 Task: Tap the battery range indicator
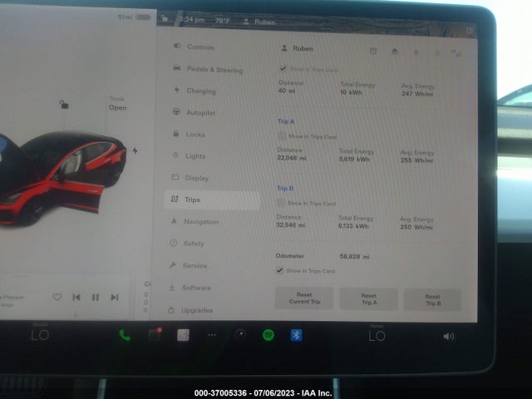point(134,17)
